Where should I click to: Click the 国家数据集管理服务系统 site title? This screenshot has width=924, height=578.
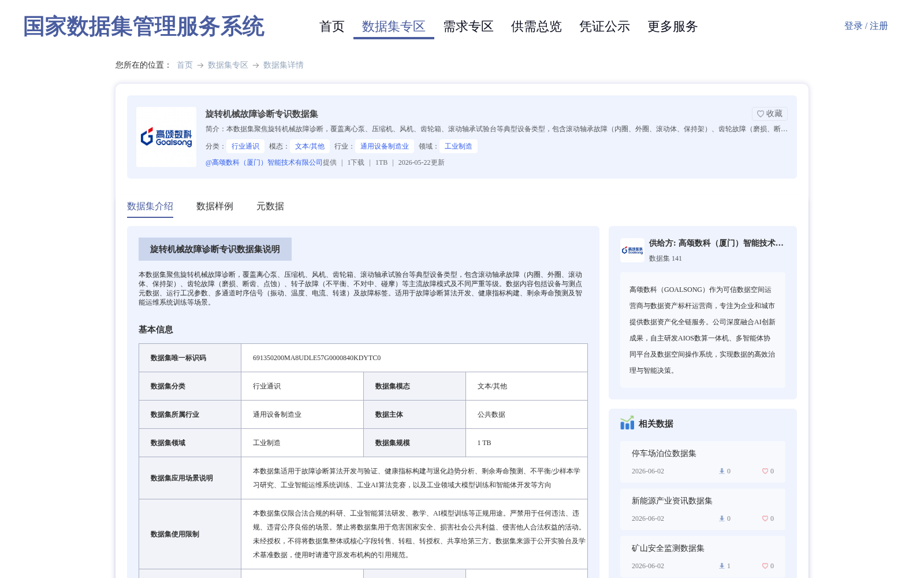pyautogui.click(x=144, y=27)
